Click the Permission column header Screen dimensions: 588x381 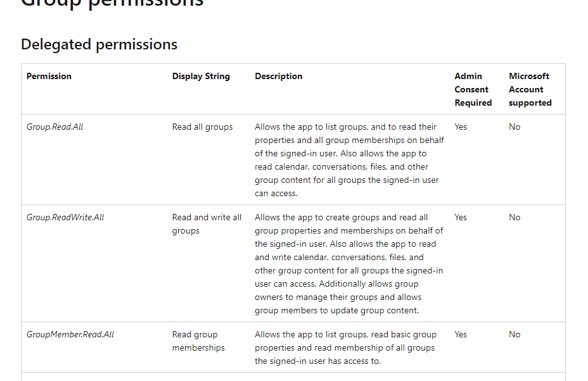49,76
